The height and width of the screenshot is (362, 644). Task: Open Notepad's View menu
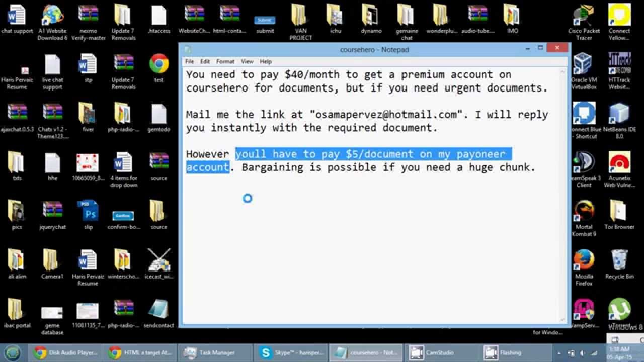(x=247, y=61)
